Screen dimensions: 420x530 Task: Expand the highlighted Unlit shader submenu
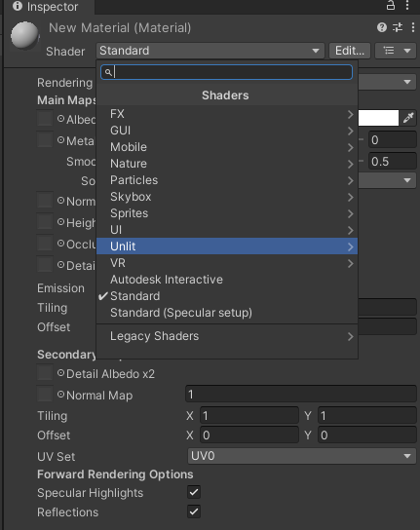coord(227,246)
